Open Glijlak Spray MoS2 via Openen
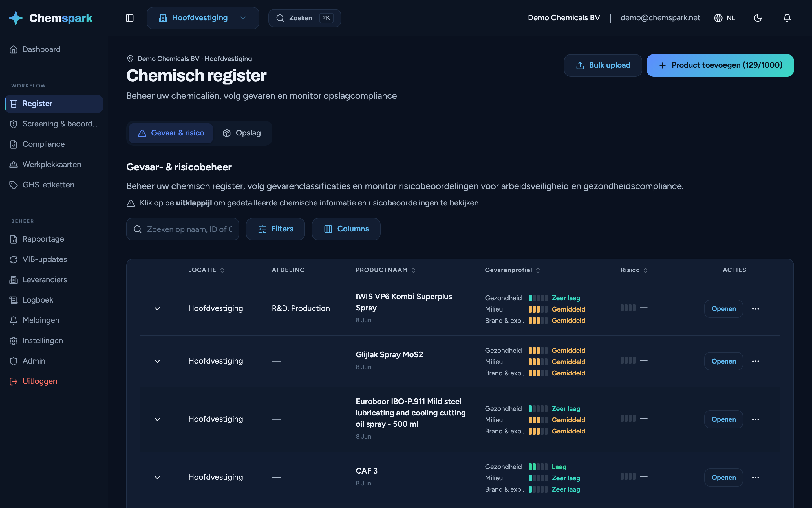Viewport: 812px width, 508px height. click(x=723, y=361)
